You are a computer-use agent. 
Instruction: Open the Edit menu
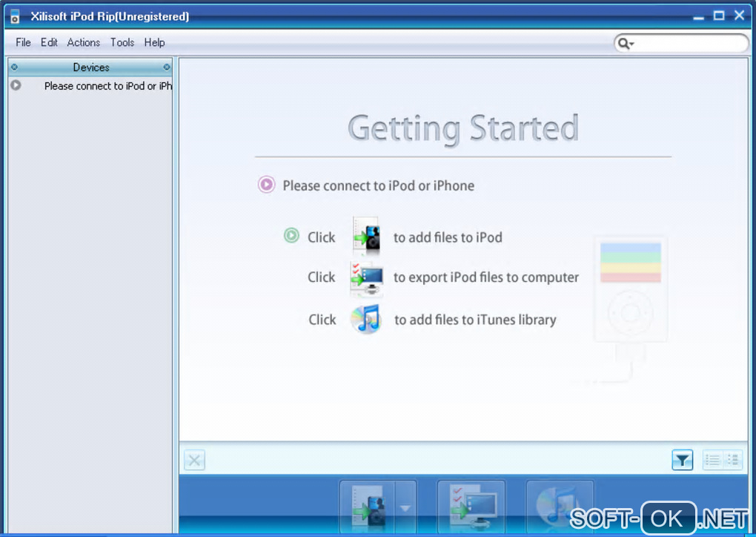pyautogui.click(x=49, y=42)
